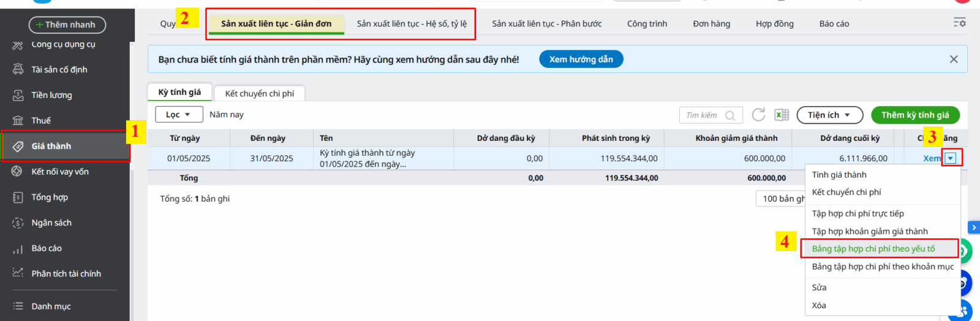
Task: Click the Thêm nhanh button
Action: (67, 25)
